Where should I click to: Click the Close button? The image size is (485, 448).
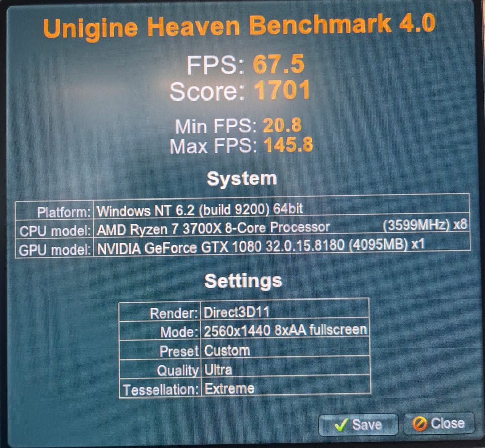click(439, 423)
